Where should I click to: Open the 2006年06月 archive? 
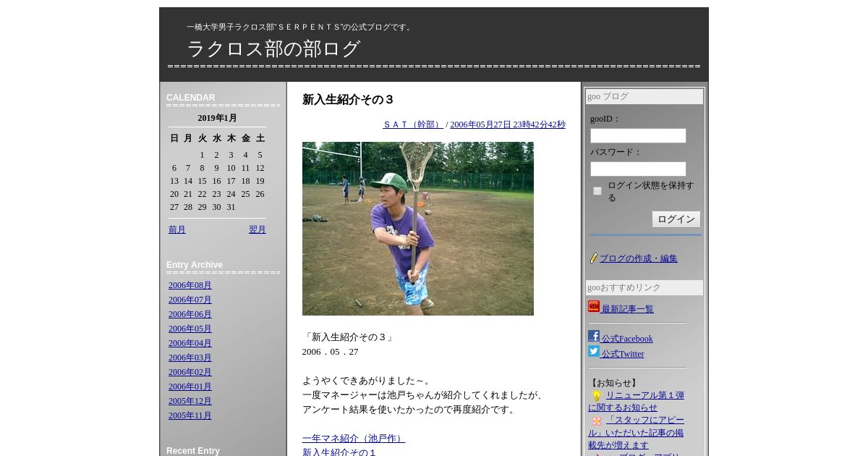coord(190,314)
